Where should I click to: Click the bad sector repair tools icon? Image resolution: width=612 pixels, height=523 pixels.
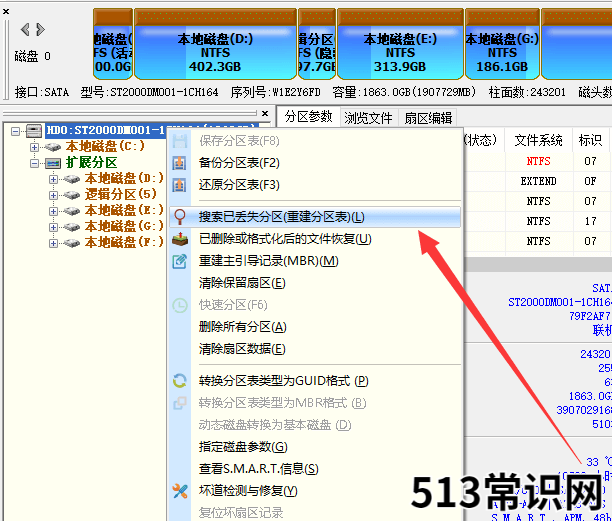point(180,491)
